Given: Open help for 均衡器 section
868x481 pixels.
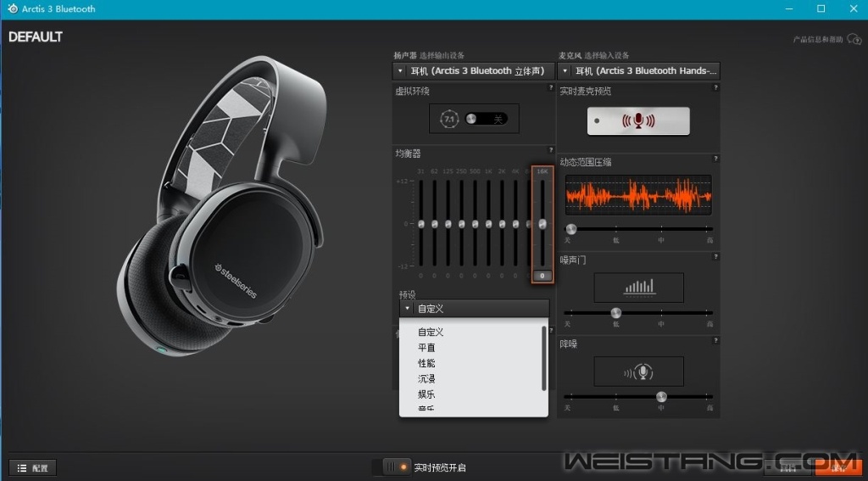Looking at the screenshot, I should [x=550, y=150].
